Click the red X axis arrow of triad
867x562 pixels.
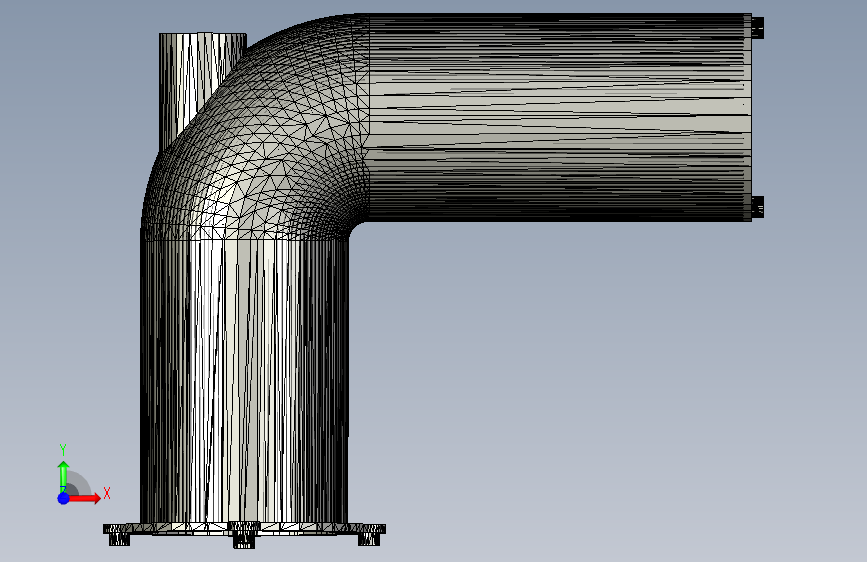(x=84, y=498)
